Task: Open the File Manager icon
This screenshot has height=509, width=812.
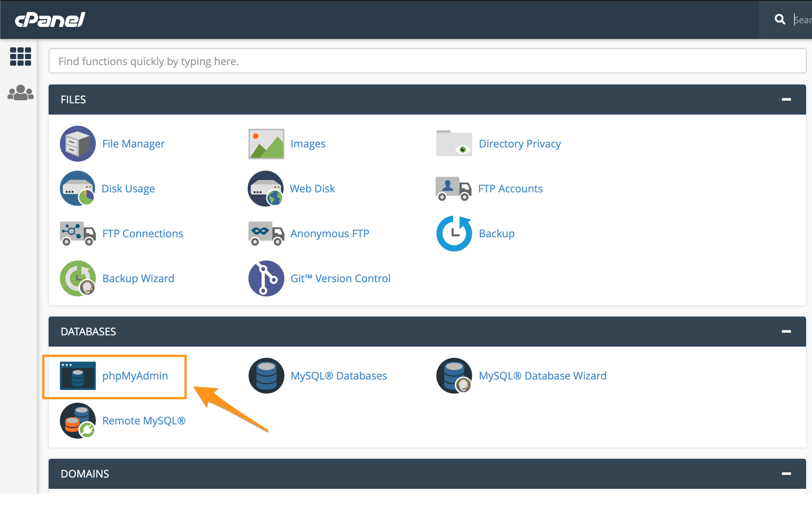Action: pyautogui.click(x=78, y=144)
